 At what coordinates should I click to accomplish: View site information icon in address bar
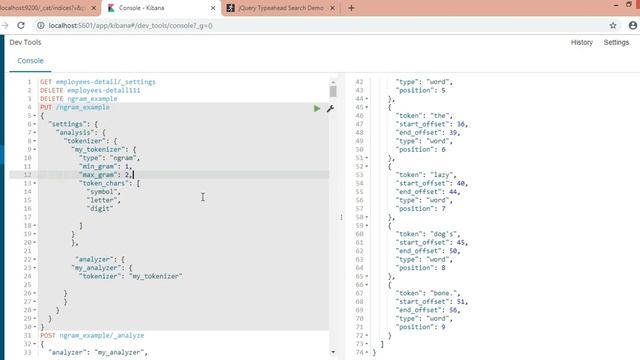pyautogui.click(x=41, y=25)
